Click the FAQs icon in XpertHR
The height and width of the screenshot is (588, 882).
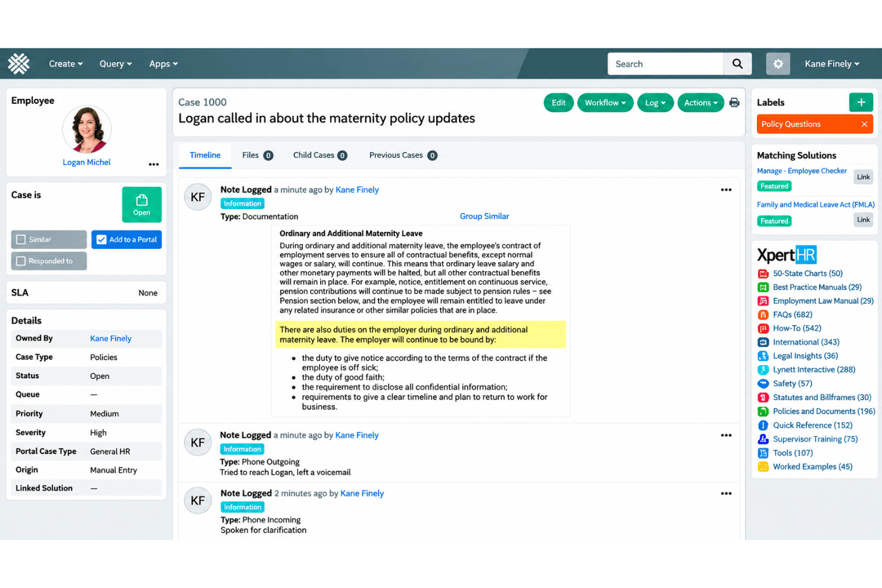tap(763, 315)
